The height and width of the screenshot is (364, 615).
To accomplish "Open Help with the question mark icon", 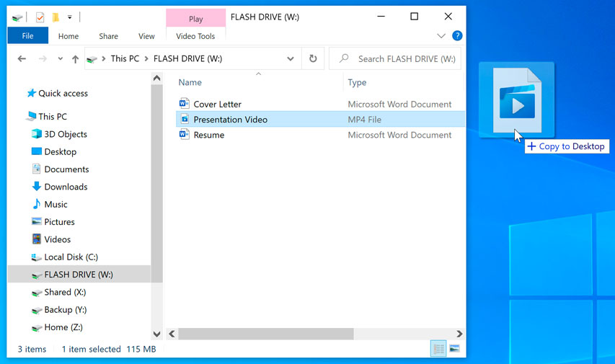I will click(x=457, y=36).
